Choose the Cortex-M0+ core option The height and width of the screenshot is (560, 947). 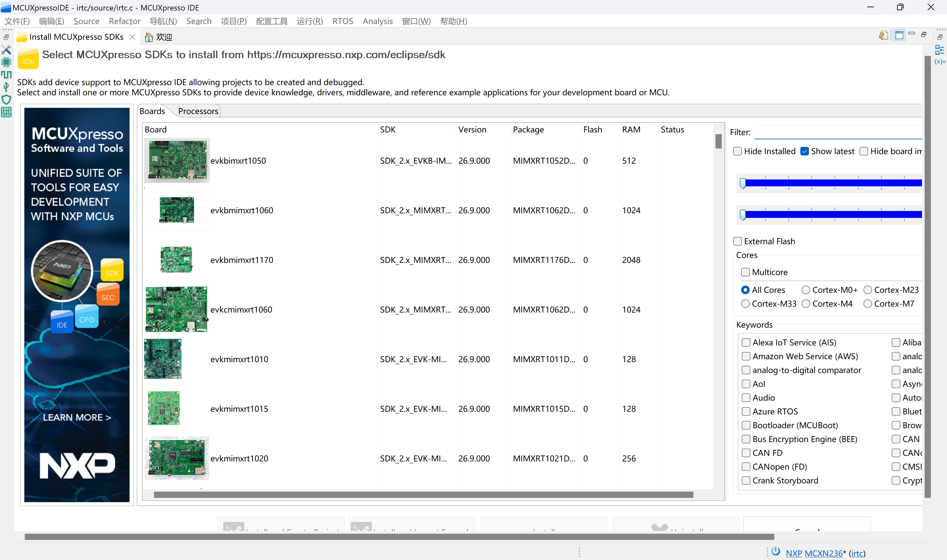(806, 290)
